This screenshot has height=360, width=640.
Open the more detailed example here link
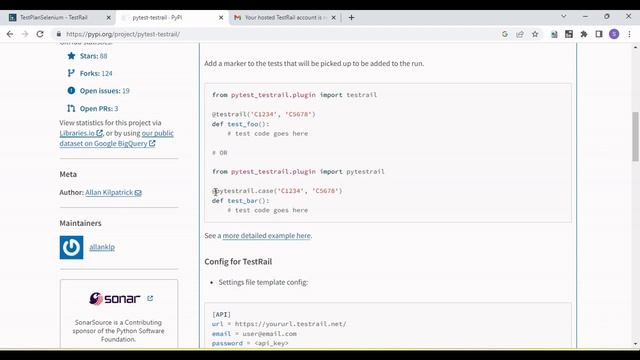(267, 236)
